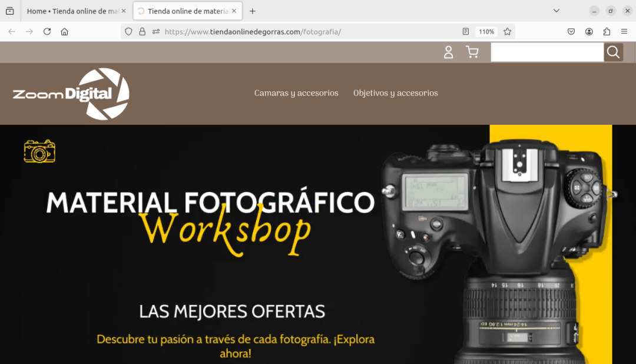The image size is (636, 364).
Task: Open the shopping cart
Action: pyautogui.click(x=472, y=52)
